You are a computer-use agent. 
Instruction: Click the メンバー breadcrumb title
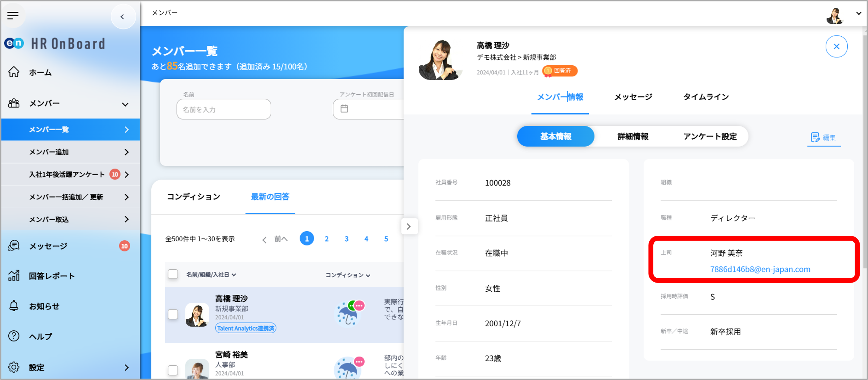click(x=165, y=13)
